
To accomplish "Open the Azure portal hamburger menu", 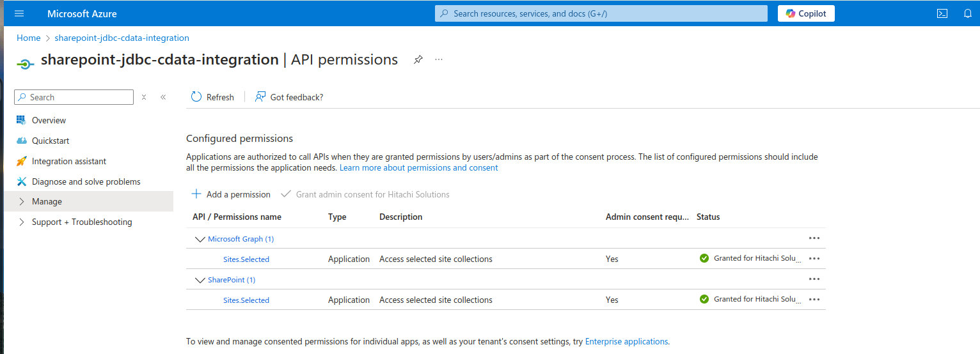I will point(19,13).
